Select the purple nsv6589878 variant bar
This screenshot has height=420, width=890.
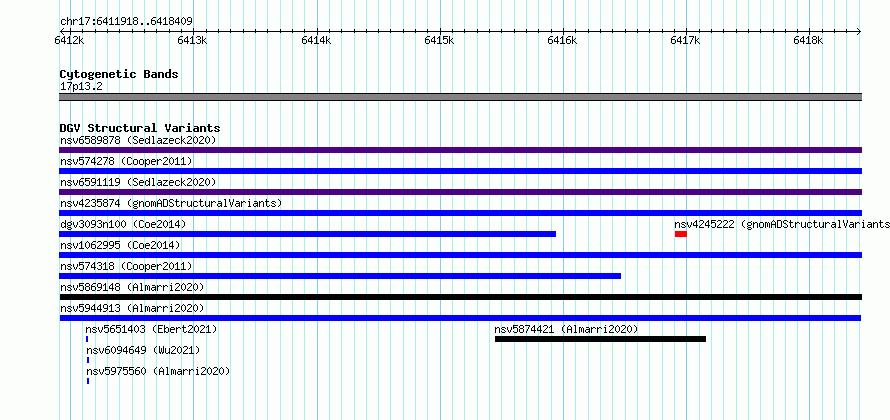460,150
